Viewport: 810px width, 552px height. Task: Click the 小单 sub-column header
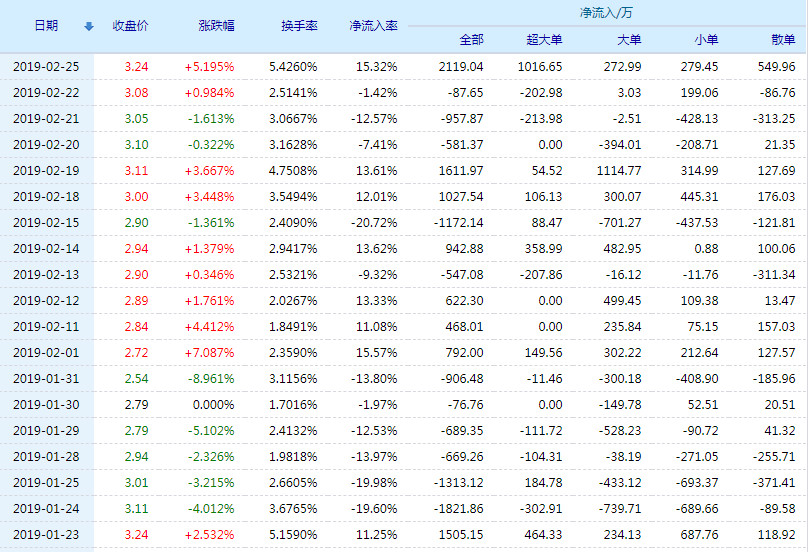706,40
